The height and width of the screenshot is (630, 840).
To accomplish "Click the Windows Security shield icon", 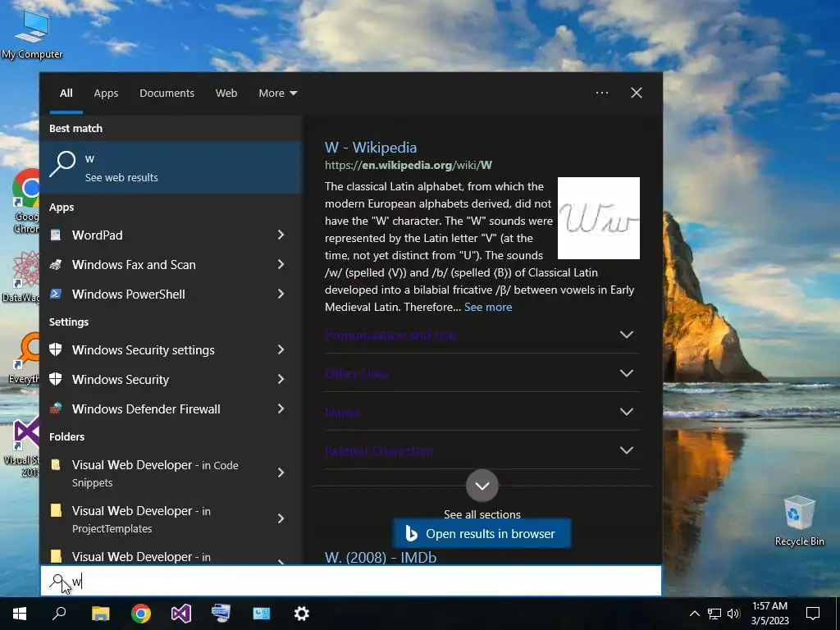I will (56, 379).
